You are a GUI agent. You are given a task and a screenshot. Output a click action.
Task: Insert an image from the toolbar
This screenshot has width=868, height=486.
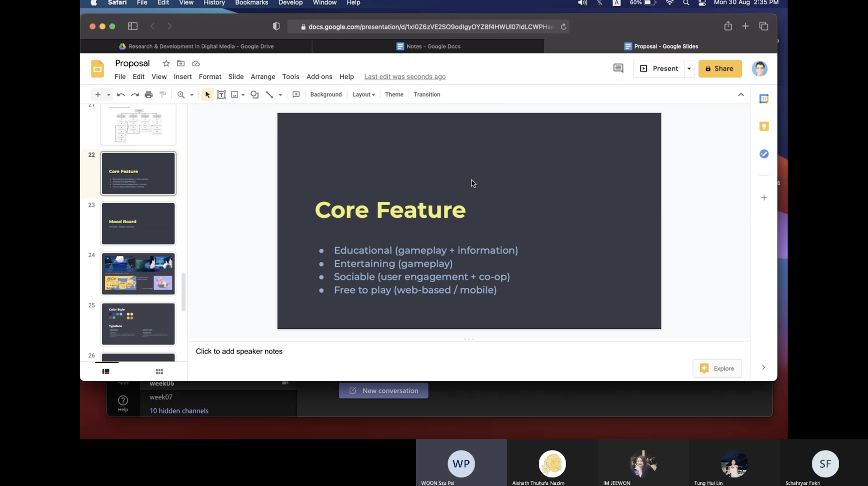(x=235, y=95)
